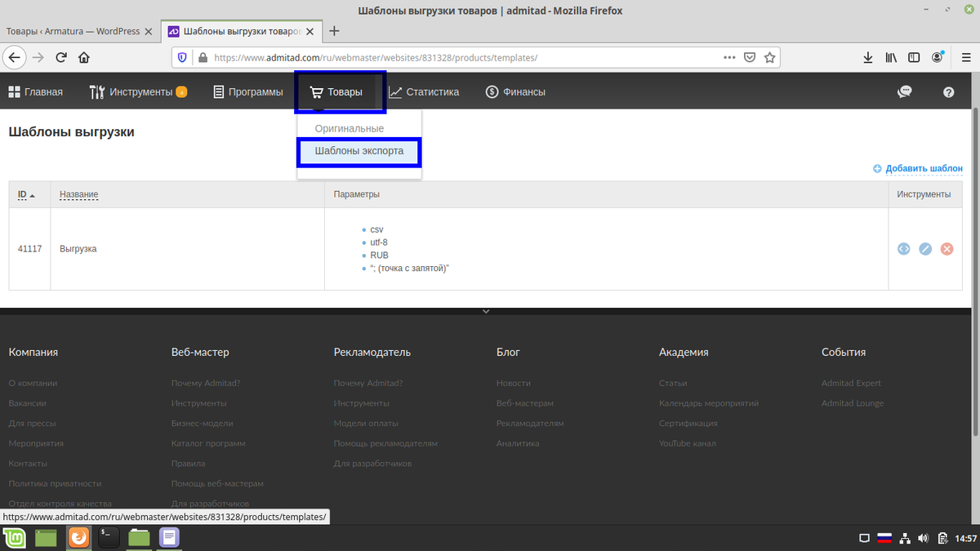Open Новости link under Блог
The width and height of the screenshot is (980, 551).
point(514,383)
